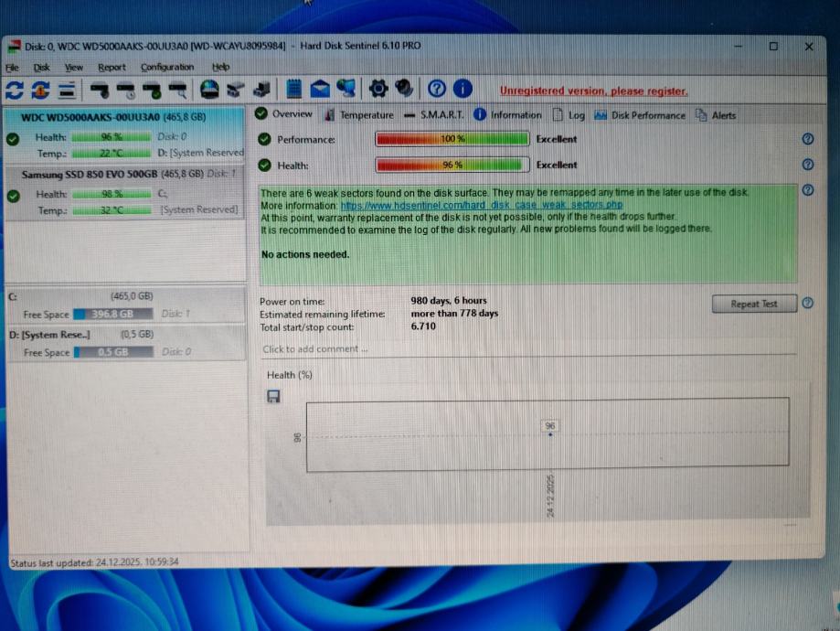Open the Report menu
The image size is (840, 631).
[112, 68]
